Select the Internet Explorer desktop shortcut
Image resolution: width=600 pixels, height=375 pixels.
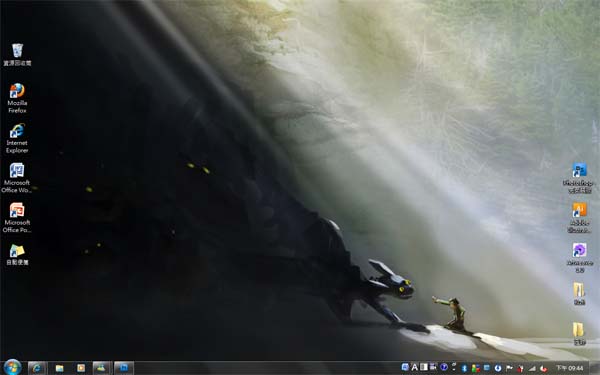tap(17, 139)
